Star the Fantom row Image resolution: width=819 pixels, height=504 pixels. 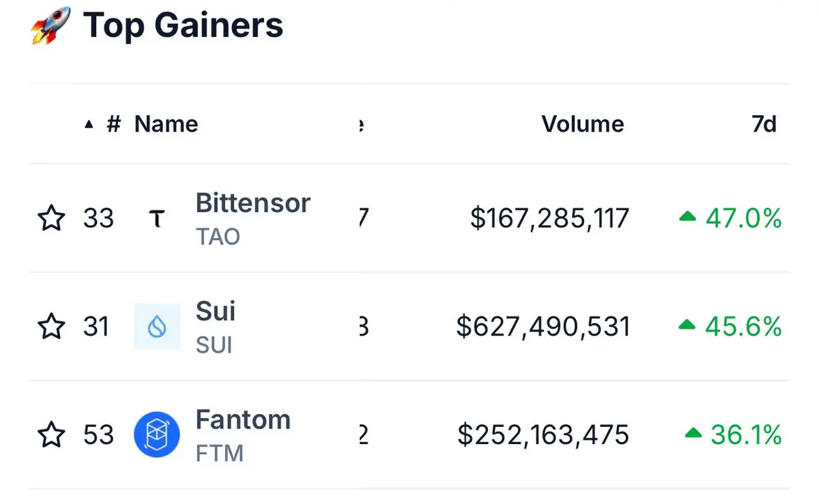[x=51, y=434]
